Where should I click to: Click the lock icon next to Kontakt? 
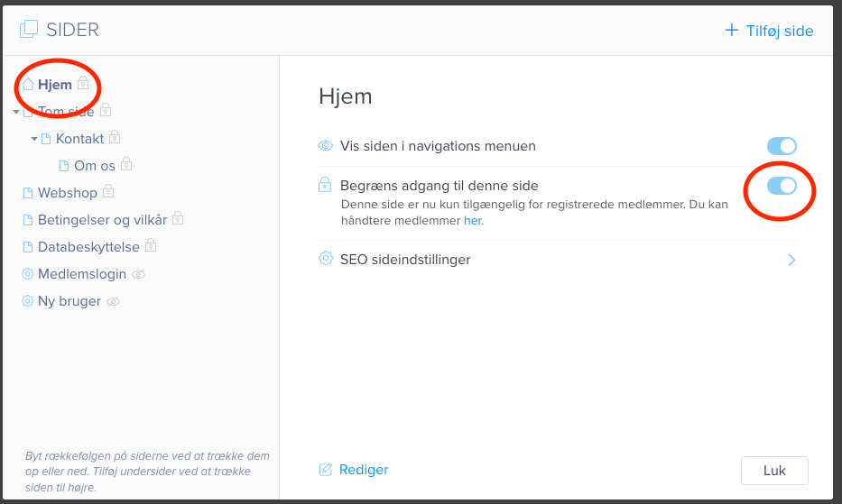(x=115, y=137)
